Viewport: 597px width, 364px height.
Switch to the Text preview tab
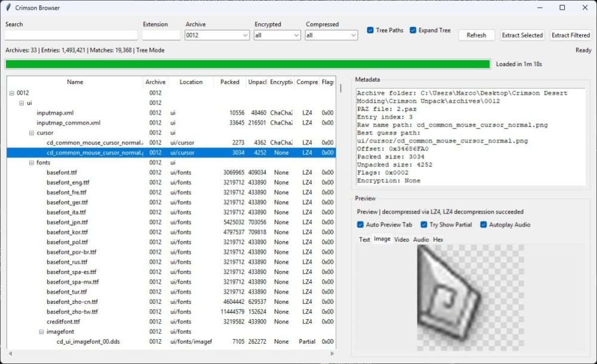pyautogui.click(x=364, y=239)
